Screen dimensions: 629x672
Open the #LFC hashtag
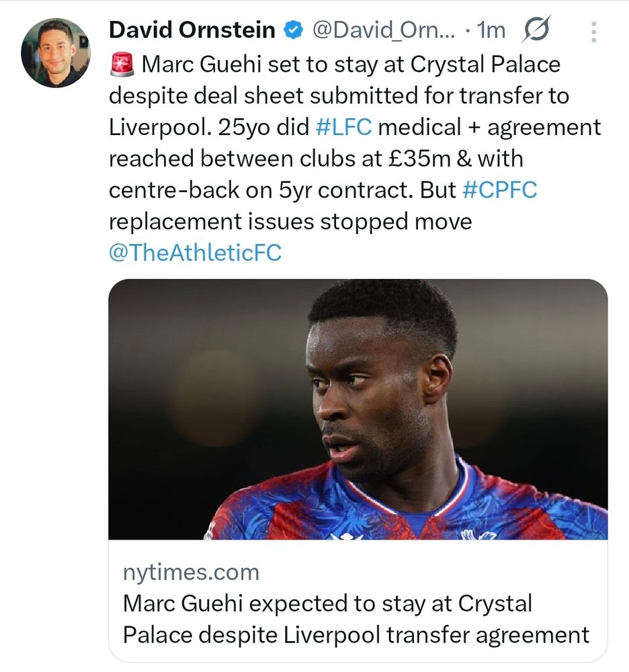click(x=343, y=127)
